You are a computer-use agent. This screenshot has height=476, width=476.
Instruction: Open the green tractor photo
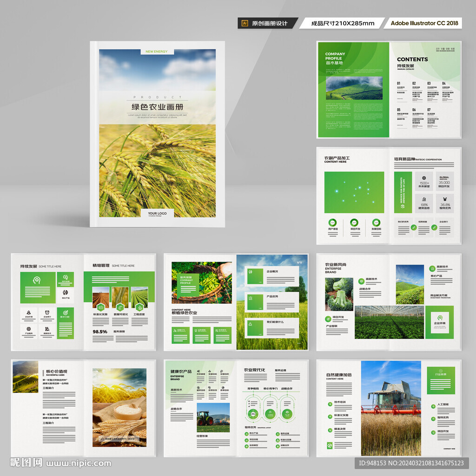coord(213,417)
